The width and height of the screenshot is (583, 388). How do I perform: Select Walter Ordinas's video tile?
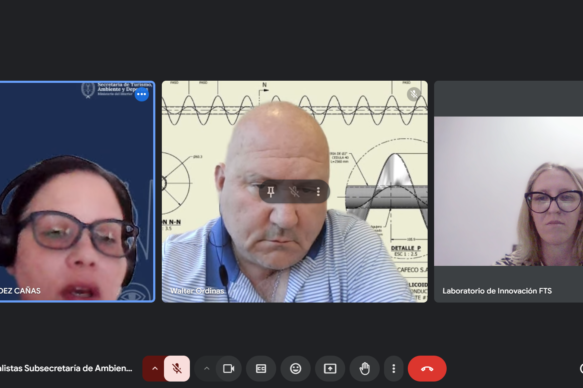294,191
